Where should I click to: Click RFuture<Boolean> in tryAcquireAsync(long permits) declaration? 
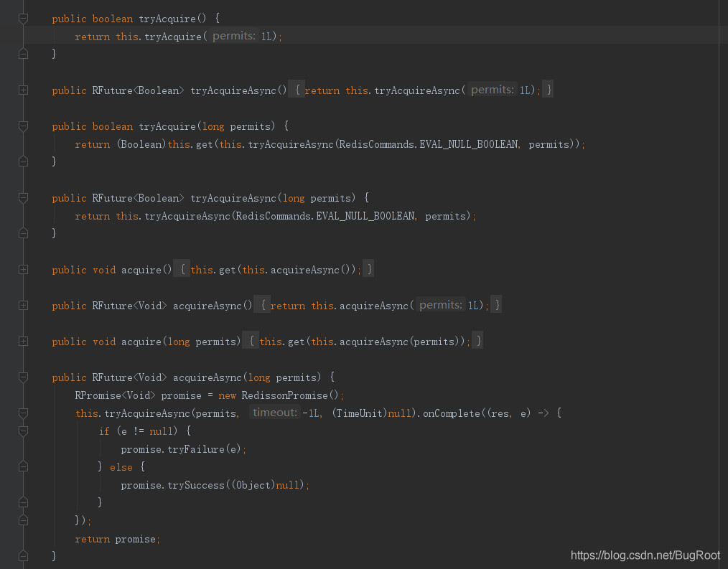[138, 198]
